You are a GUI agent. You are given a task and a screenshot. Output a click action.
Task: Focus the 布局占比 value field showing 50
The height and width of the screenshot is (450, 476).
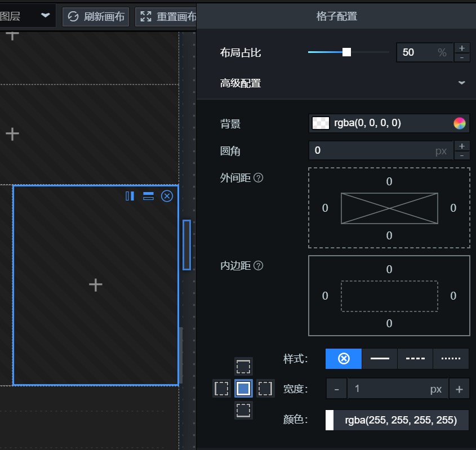pyautogui.click(x=425, y=52)
